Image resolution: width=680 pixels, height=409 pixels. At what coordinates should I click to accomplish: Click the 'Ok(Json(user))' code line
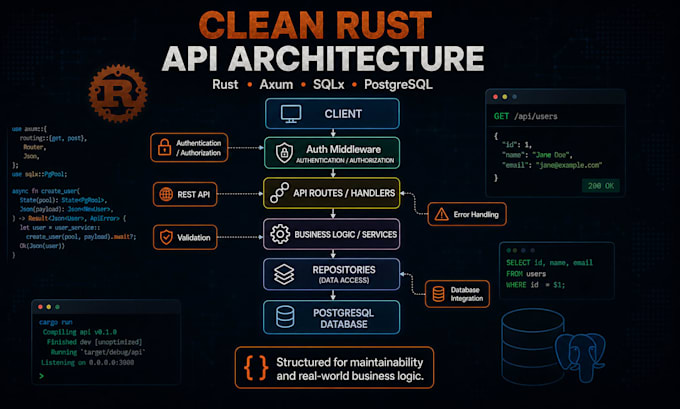[x=42, y=245]
